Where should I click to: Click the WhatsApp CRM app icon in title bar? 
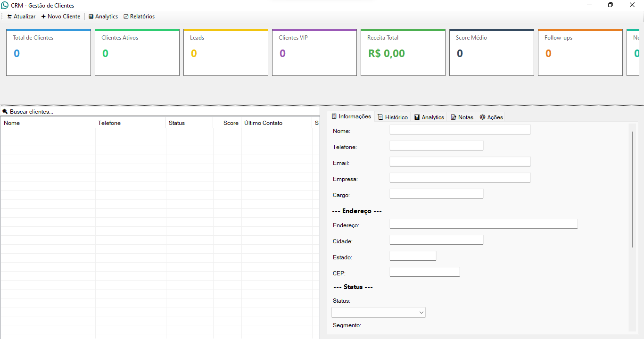pyautogui.click(x=5, y=5)
